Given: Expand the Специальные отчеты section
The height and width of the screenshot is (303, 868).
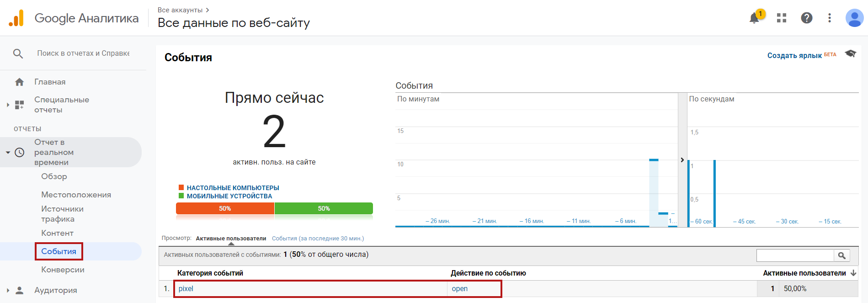Looking at the screenshot, I should click(x=8, y=105).
